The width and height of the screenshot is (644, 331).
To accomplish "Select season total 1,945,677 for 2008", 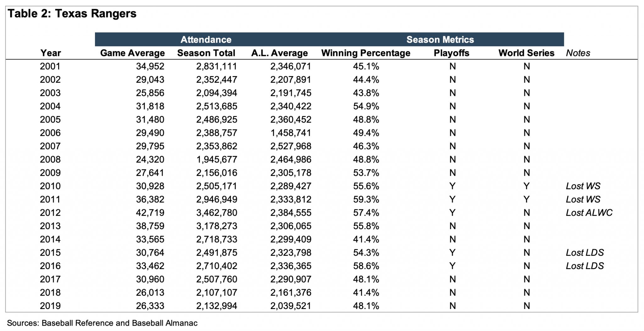I will tap(217, 159).
